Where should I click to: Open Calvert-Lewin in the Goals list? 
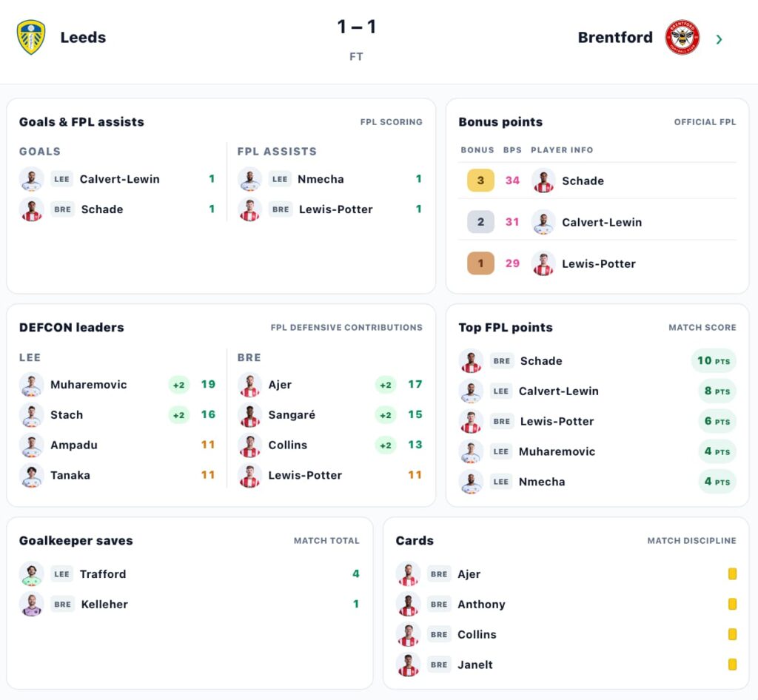click(118, 179)
